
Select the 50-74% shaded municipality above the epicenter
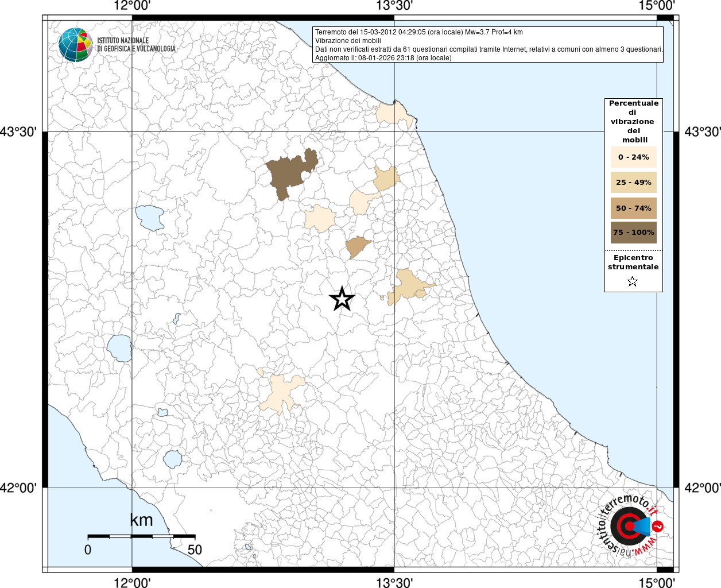pos(358,247)
